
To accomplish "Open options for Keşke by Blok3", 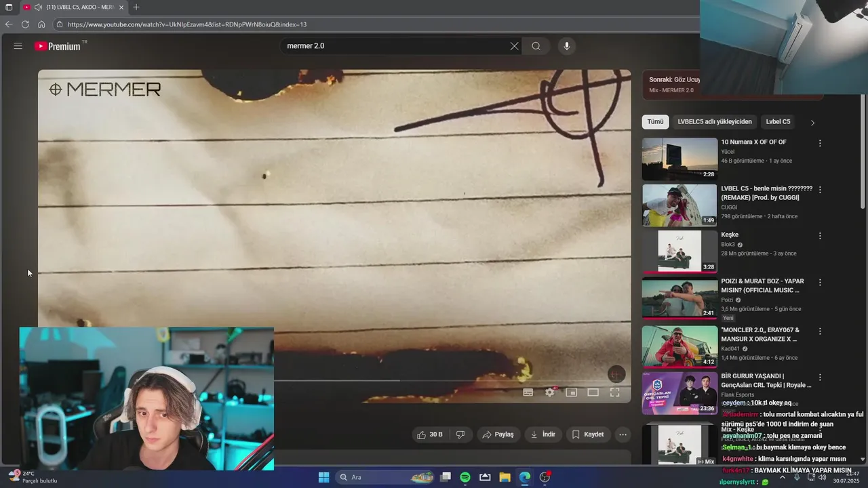I will [820, 236].
